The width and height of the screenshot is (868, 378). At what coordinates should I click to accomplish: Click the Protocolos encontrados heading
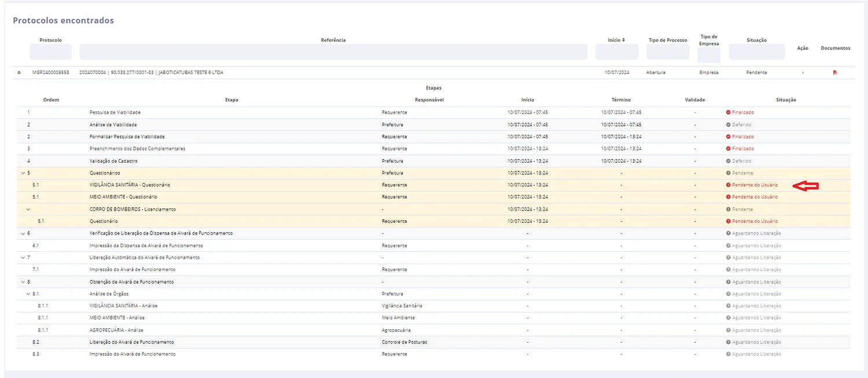[x=64, y=20]
